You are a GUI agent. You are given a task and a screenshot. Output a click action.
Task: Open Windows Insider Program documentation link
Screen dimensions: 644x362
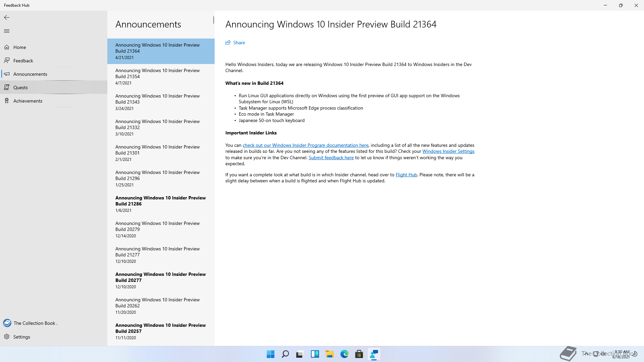(306, 145)
